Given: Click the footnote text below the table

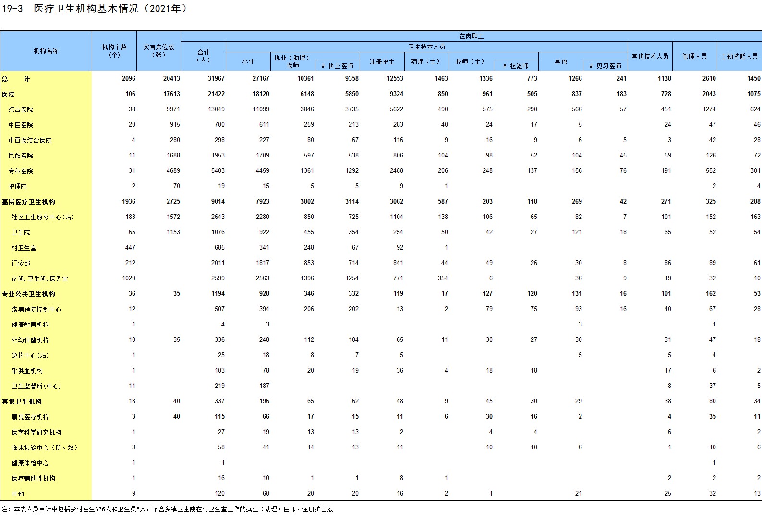Looking at the screenshot, I should tap(167, 509).
